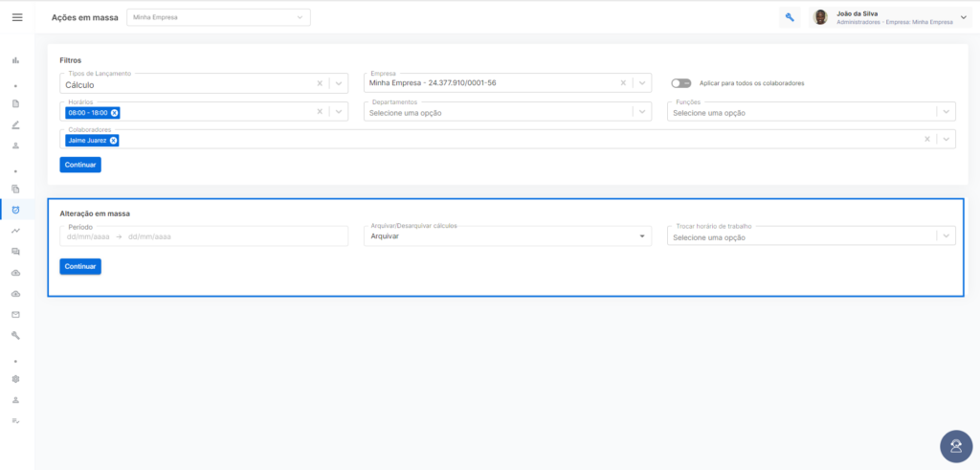Open the person icon beneath the gear icon
The width and height of the screenshot is (980, 470).
click(15, 399)
